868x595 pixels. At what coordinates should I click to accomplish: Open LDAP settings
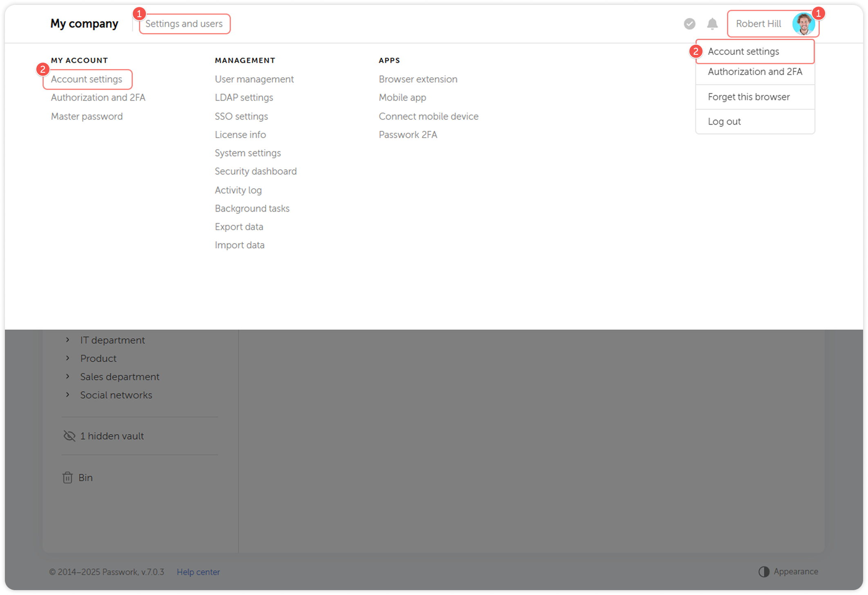(244, 98)
